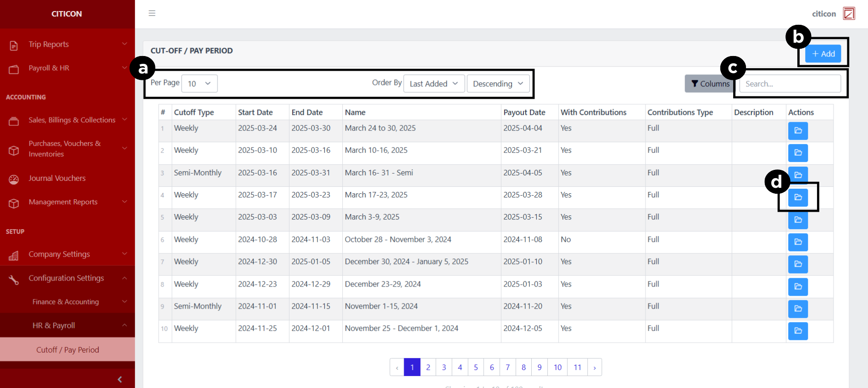This screenshot has width=868, height=388.
Task: Open folder action for March 3-9, 2025 row
Action: coord(798,220)
